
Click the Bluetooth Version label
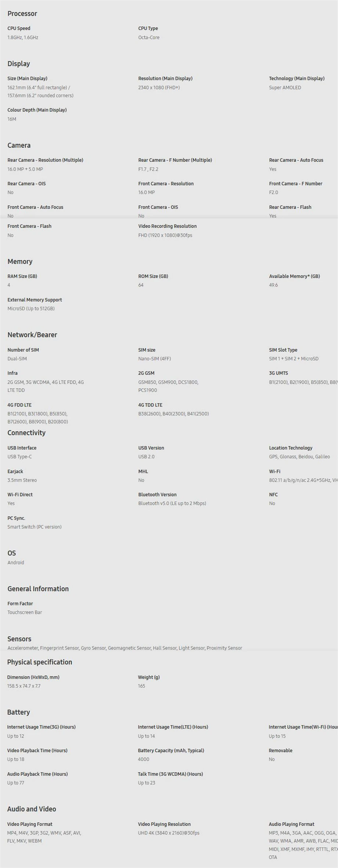pyautogui.click(x=157, y=494)
